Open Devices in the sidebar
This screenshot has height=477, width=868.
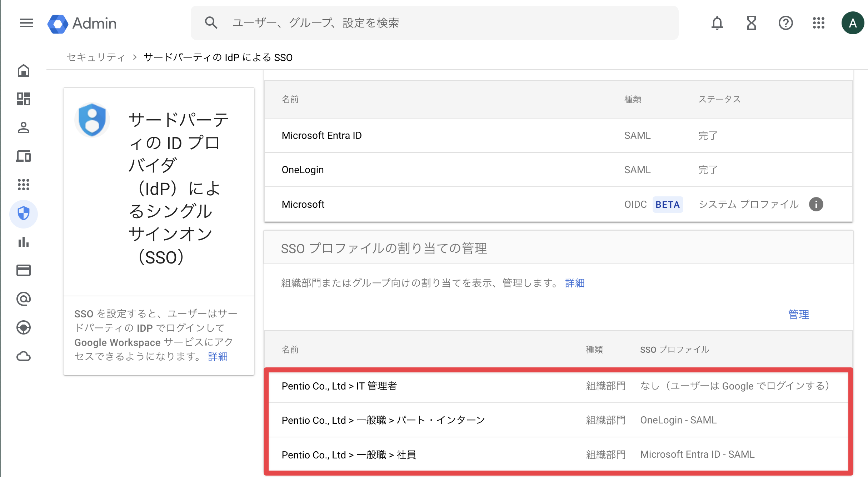[24, 156]
